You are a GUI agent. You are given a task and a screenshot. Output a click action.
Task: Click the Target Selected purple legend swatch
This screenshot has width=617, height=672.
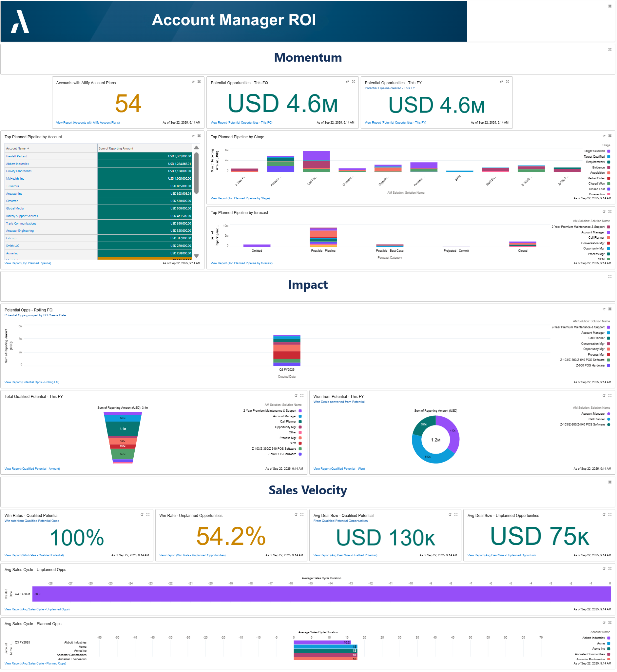609,151
